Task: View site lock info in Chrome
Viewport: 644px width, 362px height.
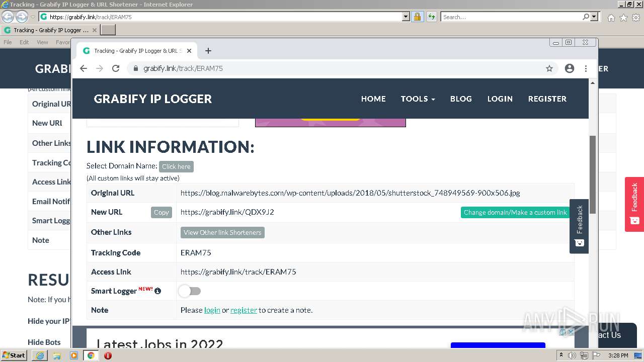Action: click(x=135, y=68)
